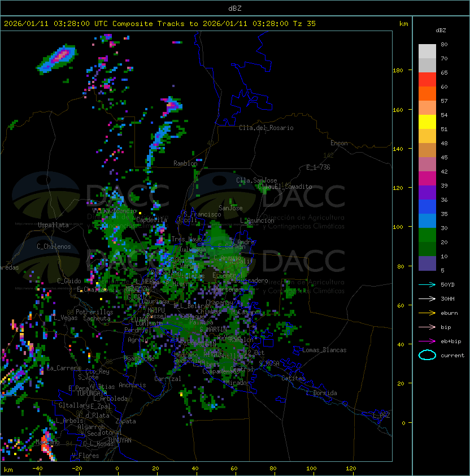Select the magenta 39-42 dBZ swatch
Viewport: 470px width, 476px height.
pos(427,179)
